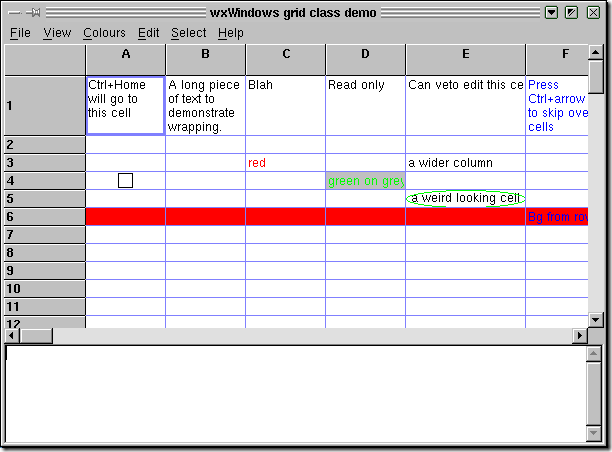Screen dimensions: 612x452
Task: Click cell 'Ctrl+Home will go to this cell'
Action: [x=125, y=106]
